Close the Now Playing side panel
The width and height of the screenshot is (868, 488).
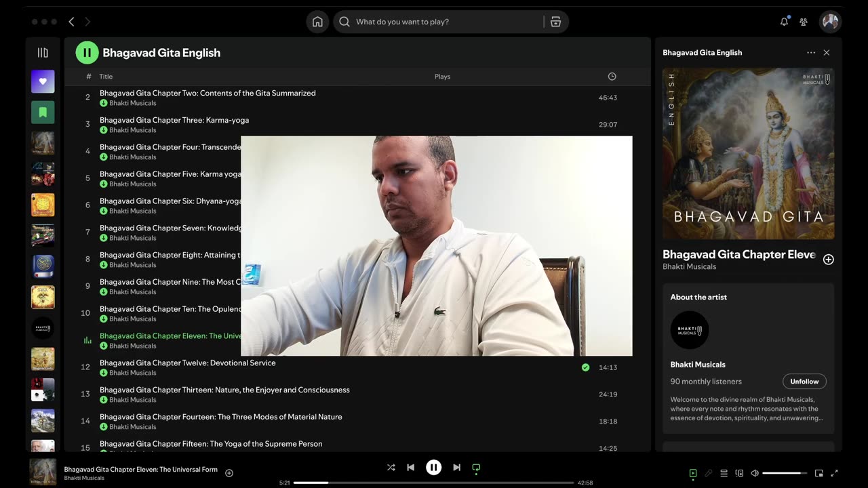(x=827, y=52)
